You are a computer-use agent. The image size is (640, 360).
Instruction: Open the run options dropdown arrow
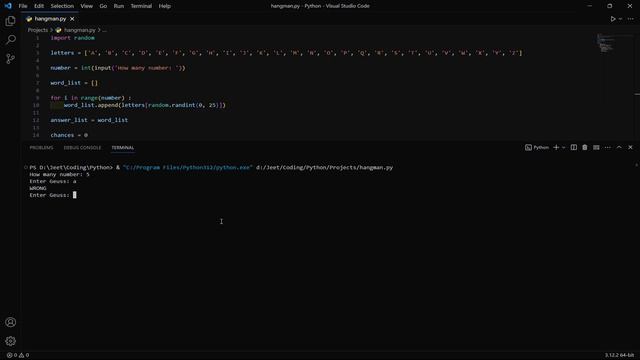(620, 19)
